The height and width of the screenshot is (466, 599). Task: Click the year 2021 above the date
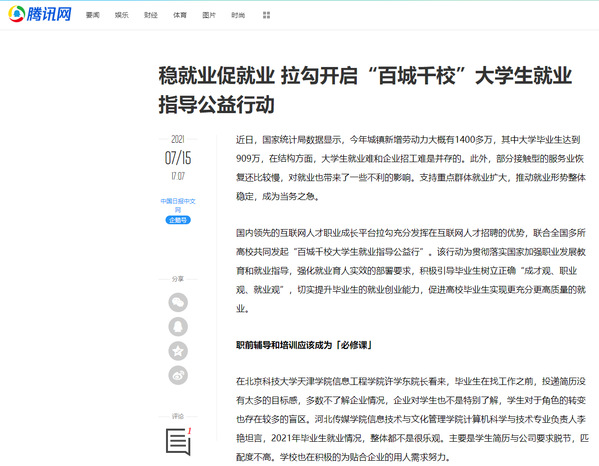pyautogui.click(x=178, y=139)
